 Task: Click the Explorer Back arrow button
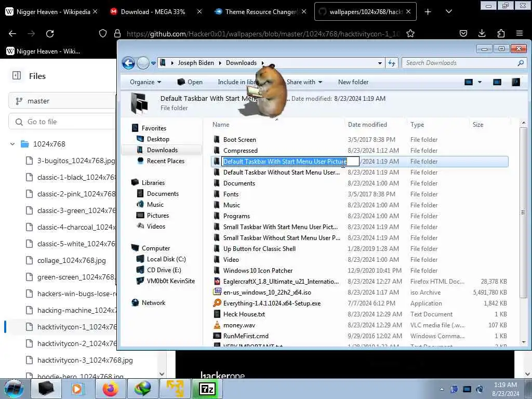click(x=129, y=63)
